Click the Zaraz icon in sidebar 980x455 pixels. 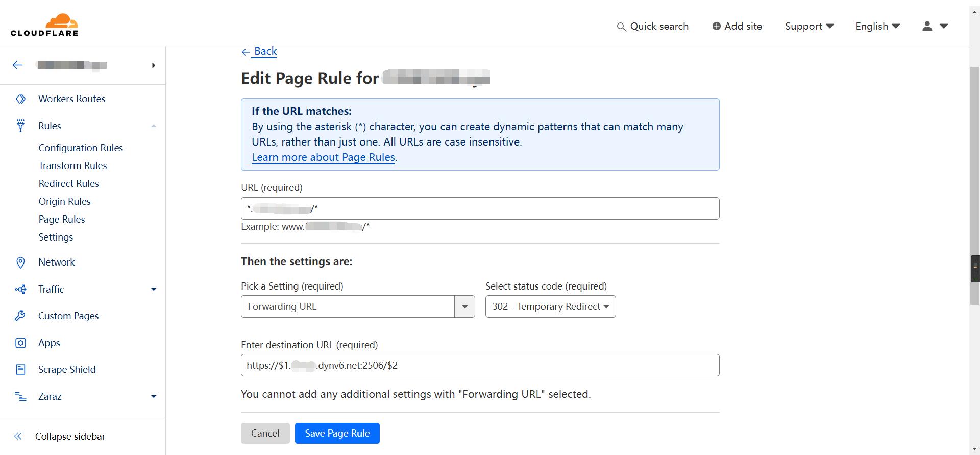(20, 397)
